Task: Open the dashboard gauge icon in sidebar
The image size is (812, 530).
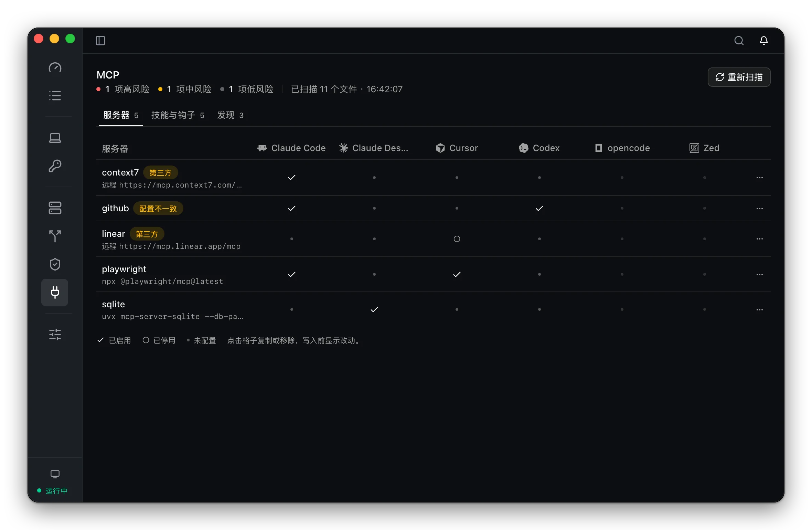Action: point(55,68)
